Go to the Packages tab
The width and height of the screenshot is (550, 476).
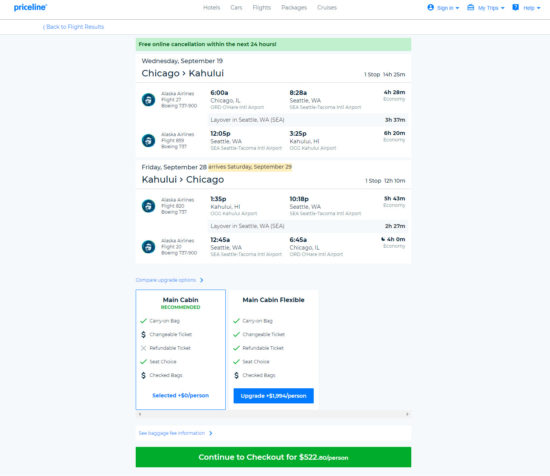[x=294, y=7]
